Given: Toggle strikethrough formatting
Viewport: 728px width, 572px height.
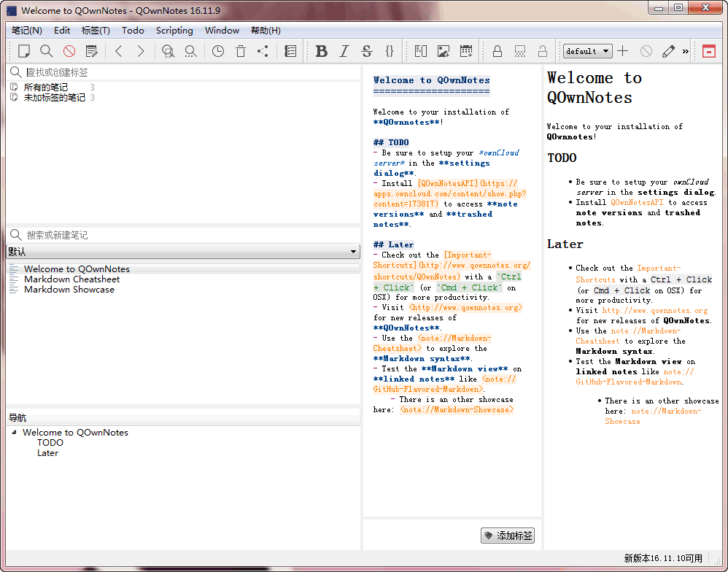Looking at the screenshot, I should tap(367, 51).
